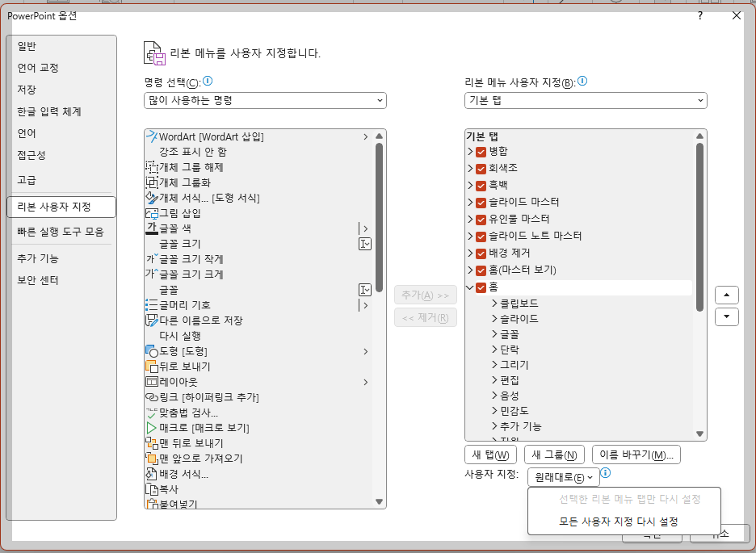Click the 글머리 기호 bullets icon

[x=152, y=305]
